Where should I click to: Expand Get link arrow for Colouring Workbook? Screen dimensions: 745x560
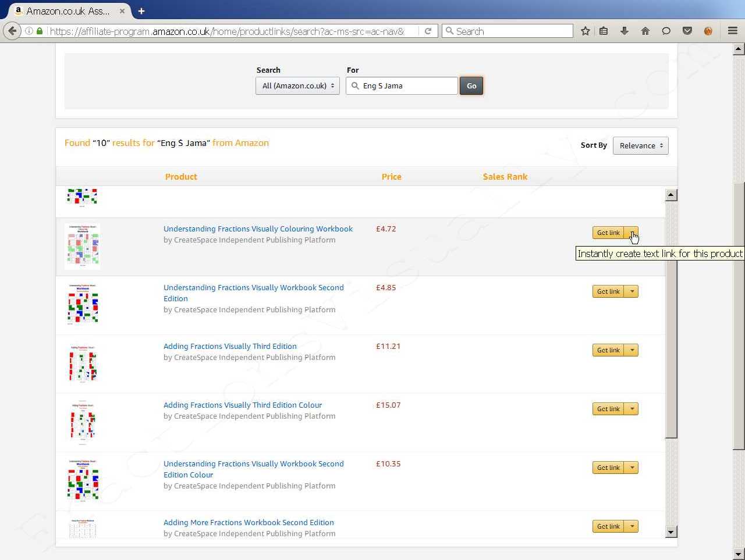[x=632, y=233]
